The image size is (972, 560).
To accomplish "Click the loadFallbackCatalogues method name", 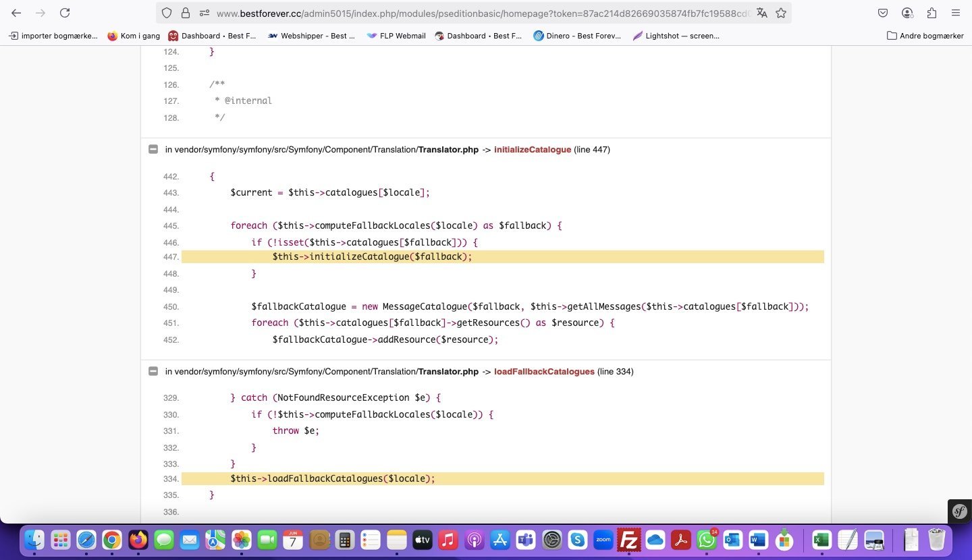I will (544, 372).
